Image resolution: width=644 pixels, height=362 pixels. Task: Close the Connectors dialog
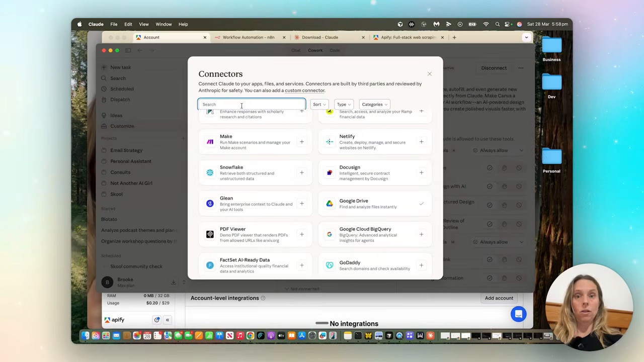(430, 74)
